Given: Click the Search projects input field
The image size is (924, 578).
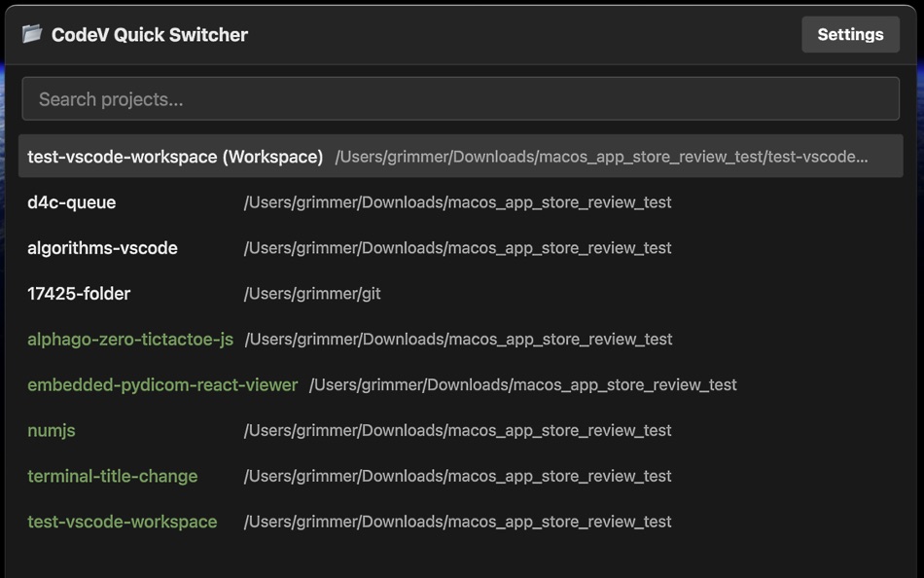Looking at the screenshot, I should tap(461, 98).
